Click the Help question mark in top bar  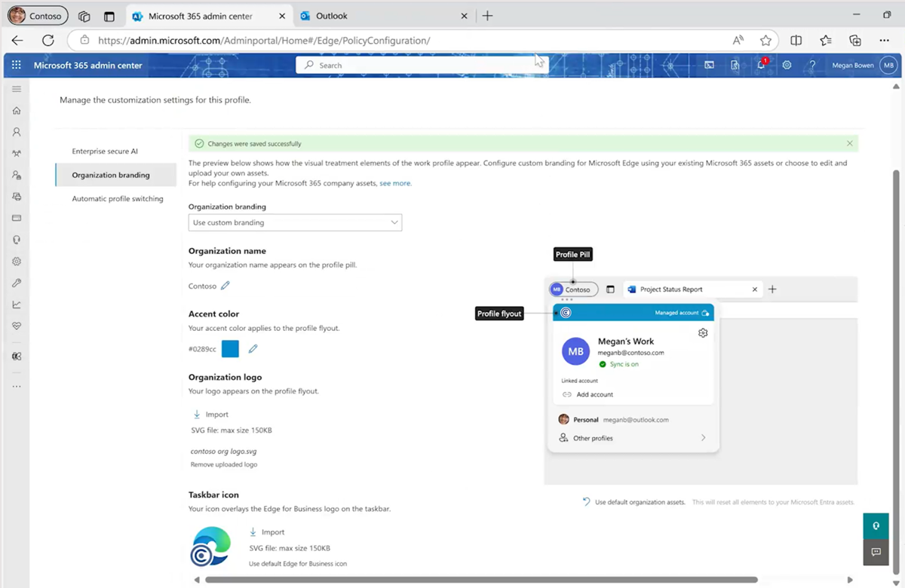pyautogui.click(x=812, y=65)
